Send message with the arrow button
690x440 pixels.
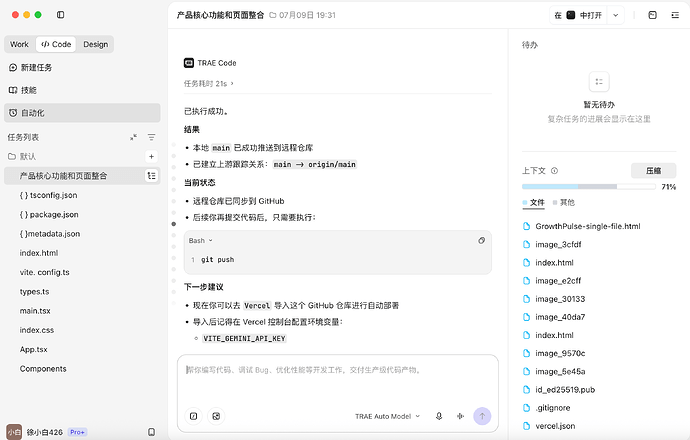482,416
